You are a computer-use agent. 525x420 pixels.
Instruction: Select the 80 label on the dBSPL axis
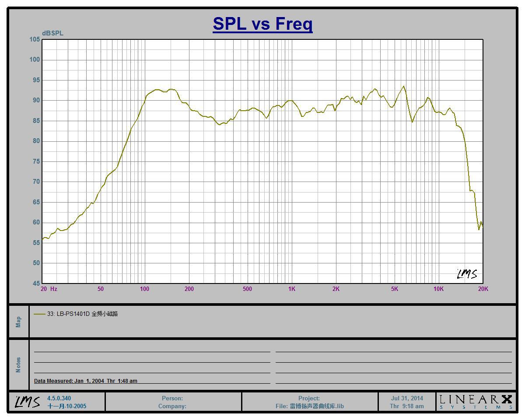tap(36, 141)
